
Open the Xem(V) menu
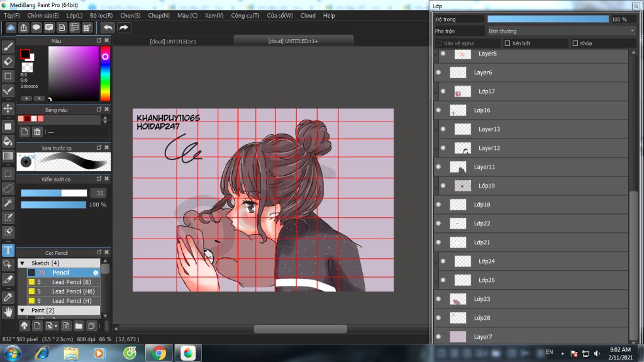coord(214,15)
